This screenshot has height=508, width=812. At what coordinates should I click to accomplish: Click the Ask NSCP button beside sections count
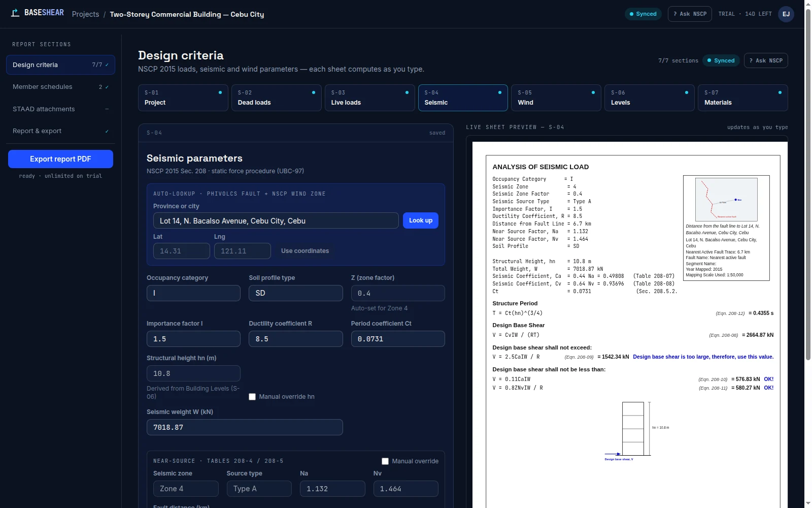pyautogui.click(x=766, y=60)
